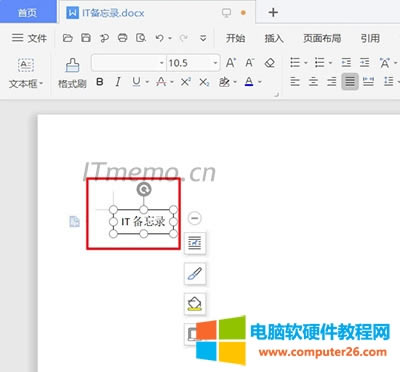400x372 pixels.
Task: Click the minus collapse floating button
Action: (195, 218)
